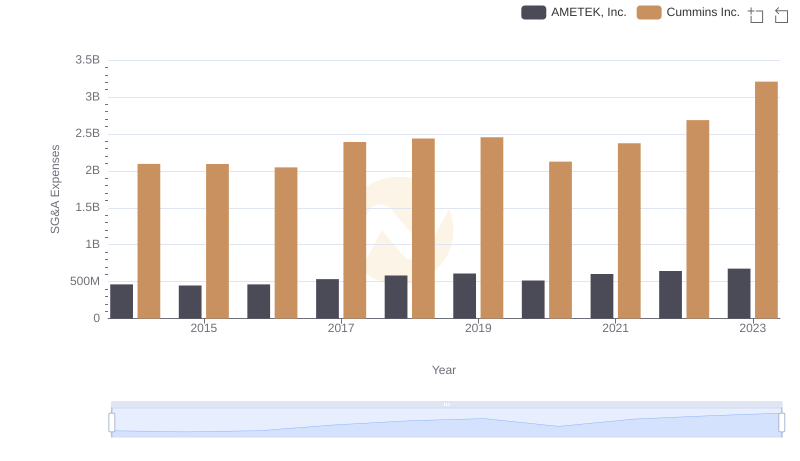800x461 pixels.
Task: Select the Cummins bar for 2022
Action: coord(697,219)
